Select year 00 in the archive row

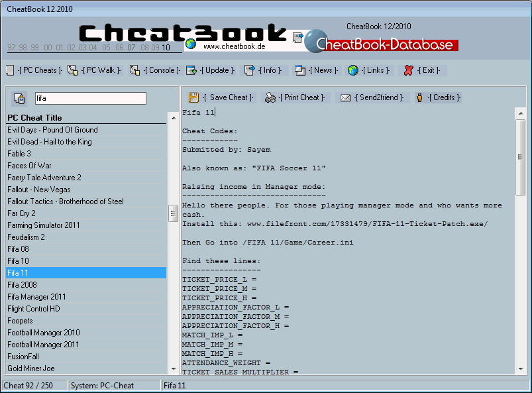48,48
